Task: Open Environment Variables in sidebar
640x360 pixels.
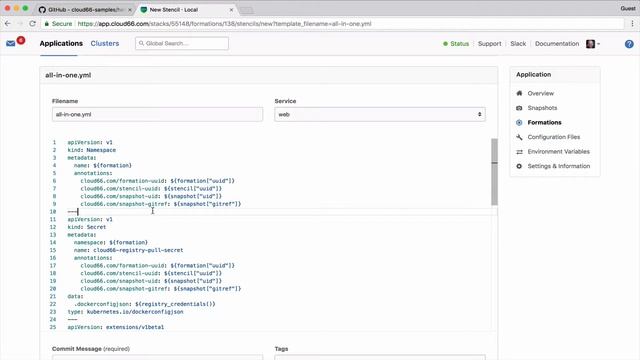Action: tap(558, 152)
